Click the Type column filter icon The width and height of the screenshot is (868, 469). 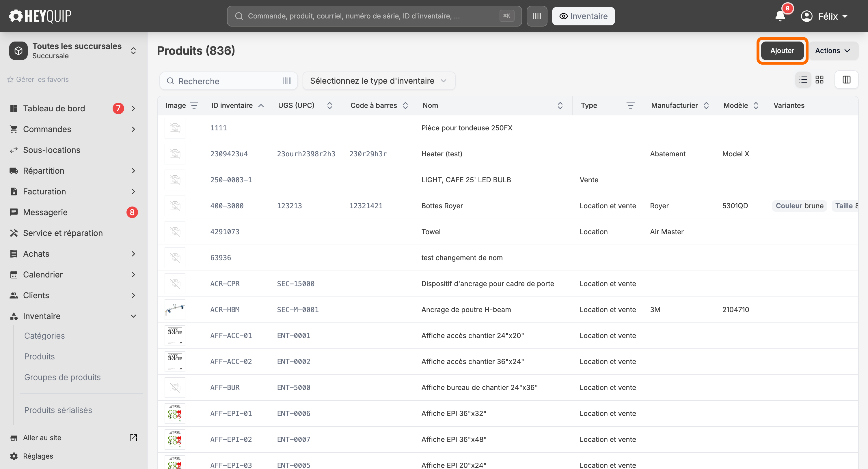(x=630, y=105)
